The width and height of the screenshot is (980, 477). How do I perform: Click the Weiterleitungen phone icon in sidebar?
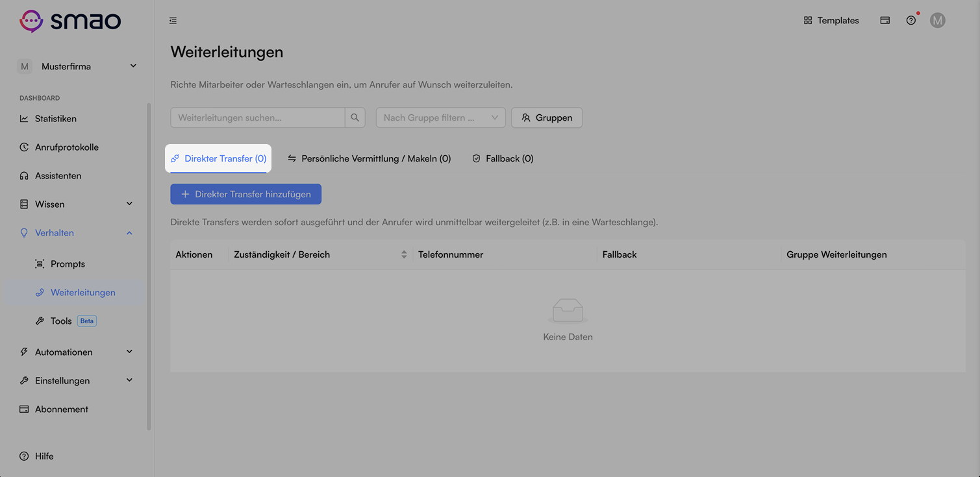pos(40,293)
